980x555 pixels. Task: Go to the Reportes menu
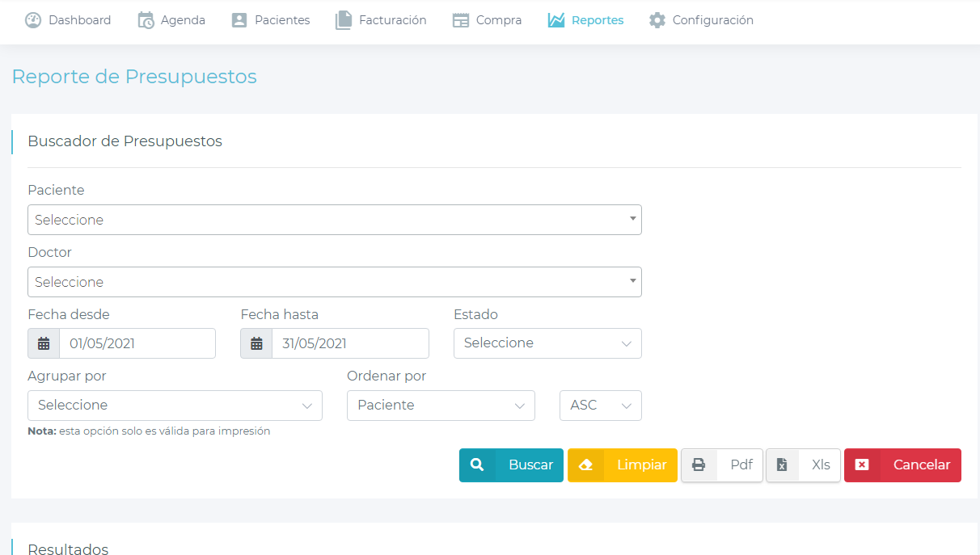tap(585, 20)
